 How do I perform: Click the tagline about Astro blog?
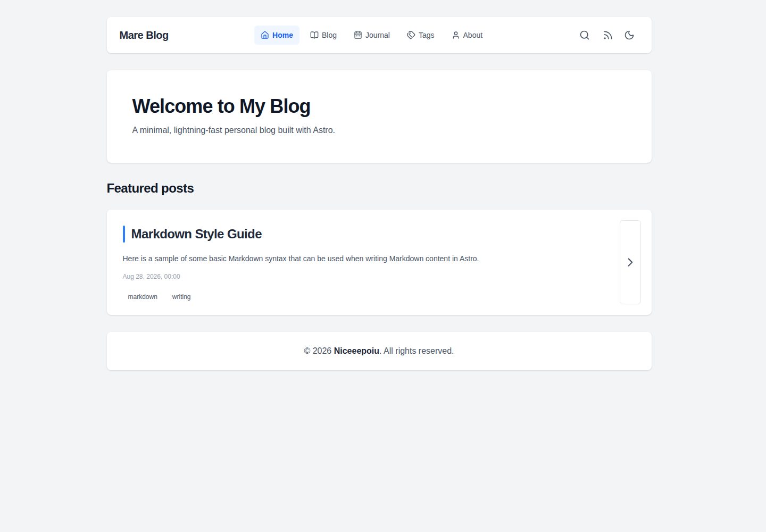(234, 130)
